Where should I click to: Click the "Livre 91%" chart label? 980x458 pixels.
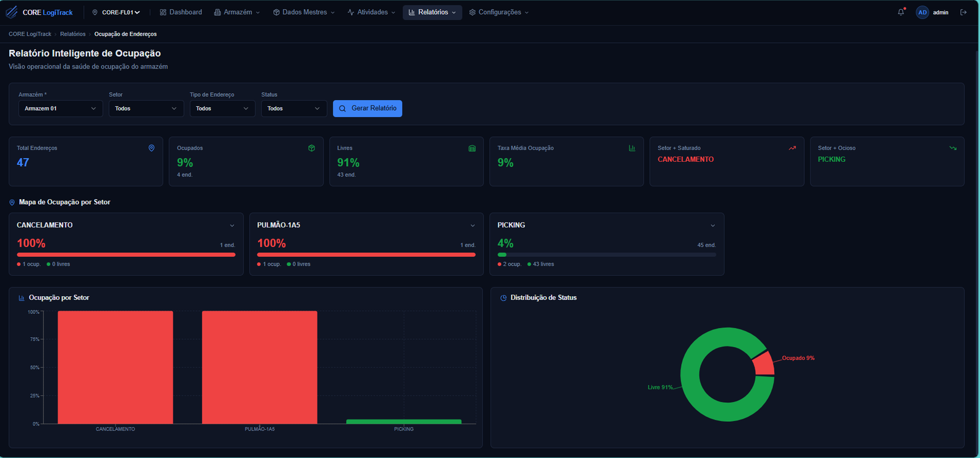point(660,387)
